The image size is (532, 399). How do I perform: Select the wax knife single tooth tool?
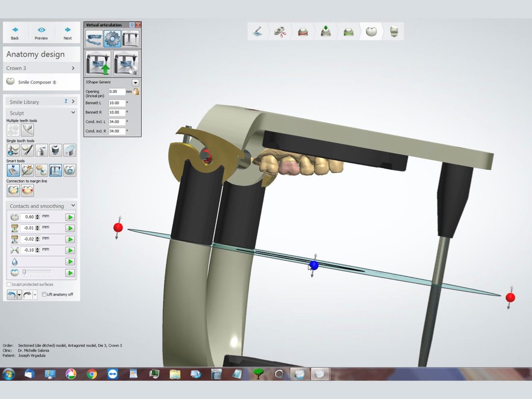coord(26,150)
